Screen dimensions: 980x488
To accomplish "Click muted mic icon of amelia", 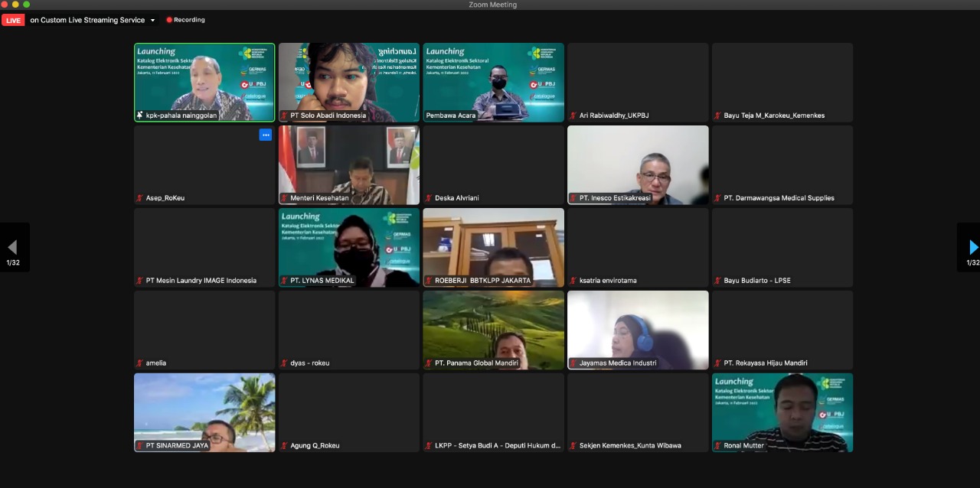I will coord(139,363).
